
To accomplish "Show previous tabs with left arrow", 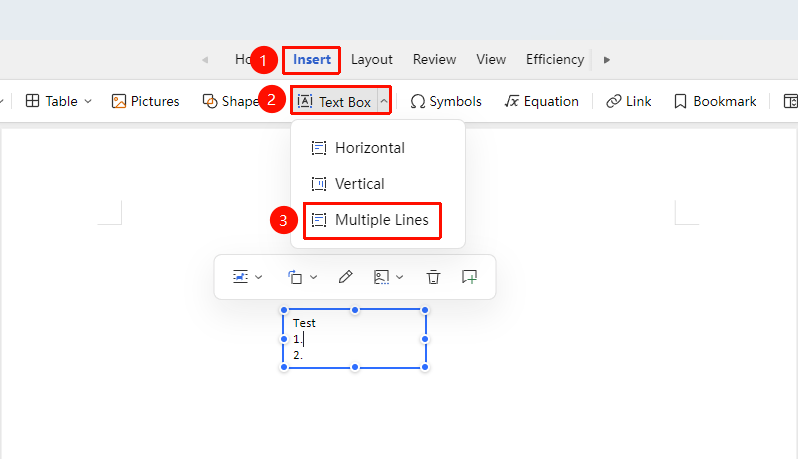I will 205,60.
